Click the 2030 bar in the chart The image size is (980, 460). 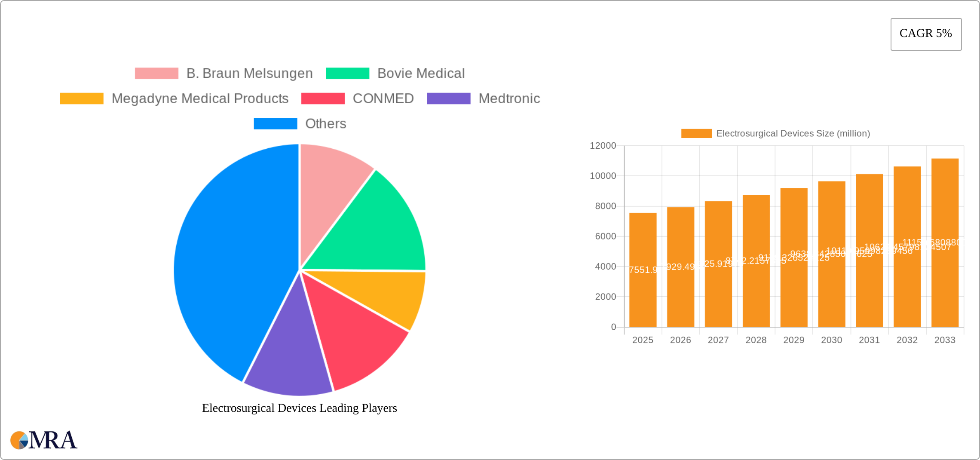pos(832,254)
